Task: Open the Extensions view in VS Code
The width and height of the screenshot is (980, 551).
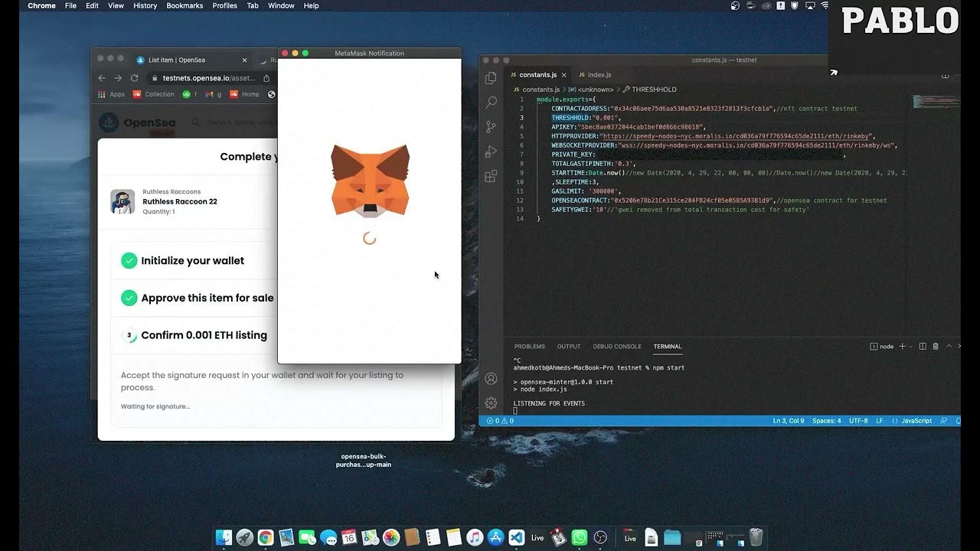Action: point(492,176)
